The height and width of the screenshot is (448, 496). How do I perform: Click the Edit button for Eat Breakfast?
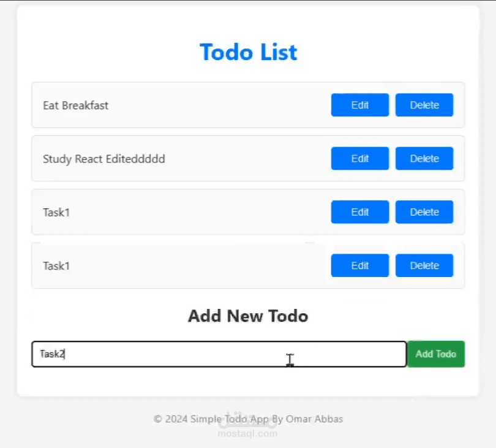359,105
